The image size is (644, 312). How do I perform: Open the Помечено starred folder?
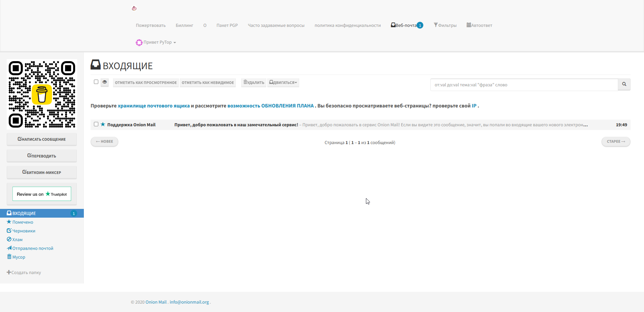[22, 222]
